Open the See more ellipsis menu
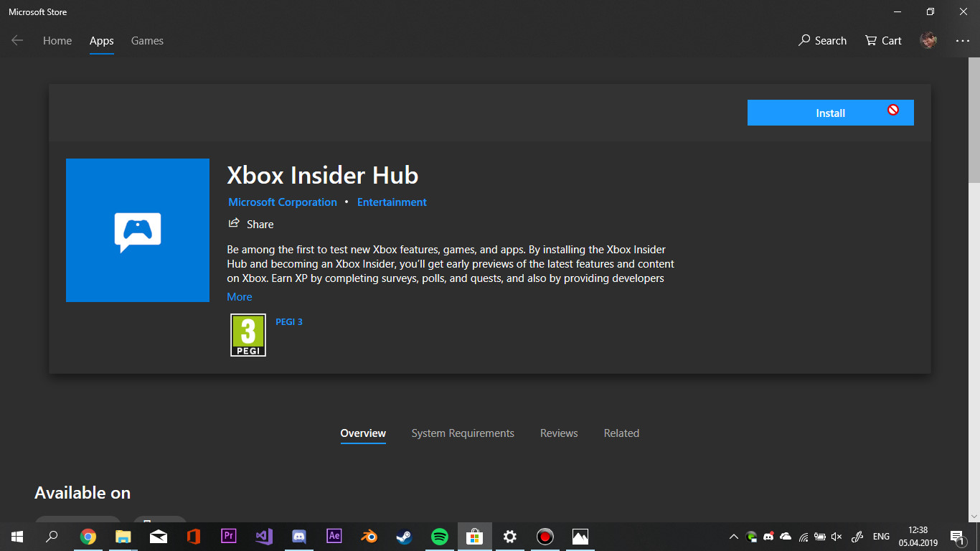Image resolution: width=980 pixels, height=551 pixels. (963, 41)
